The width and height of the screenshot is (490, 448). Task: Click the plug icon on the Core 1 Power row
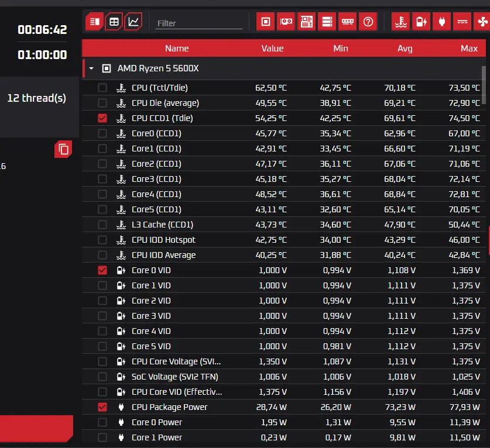[121, 437]
